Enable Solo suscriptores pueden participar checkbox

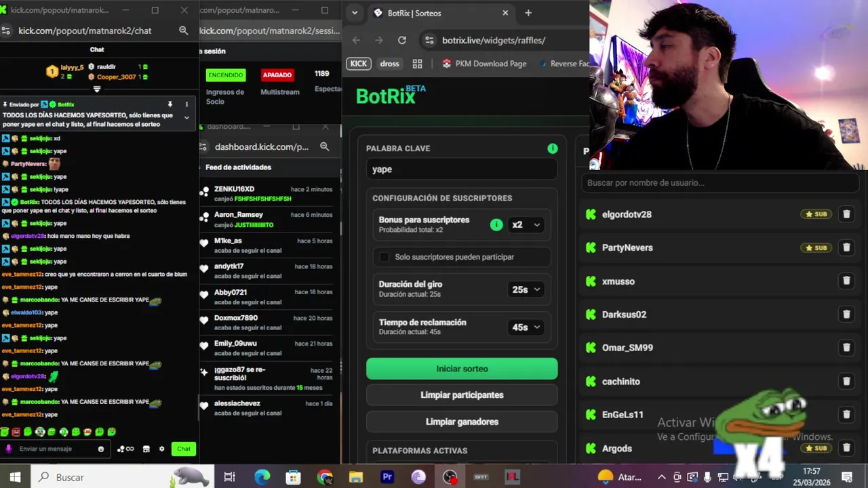click(384, 257)
